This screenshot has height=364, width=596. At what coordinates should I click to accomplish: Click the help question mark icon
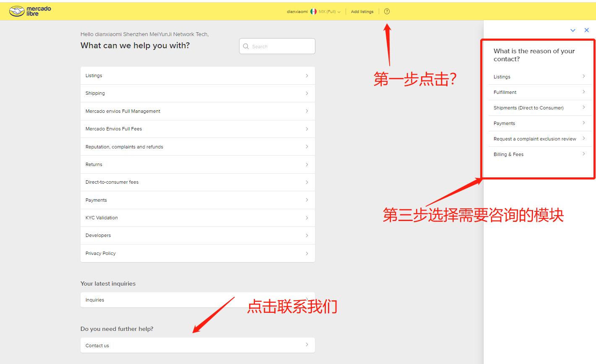coord(387,11)
